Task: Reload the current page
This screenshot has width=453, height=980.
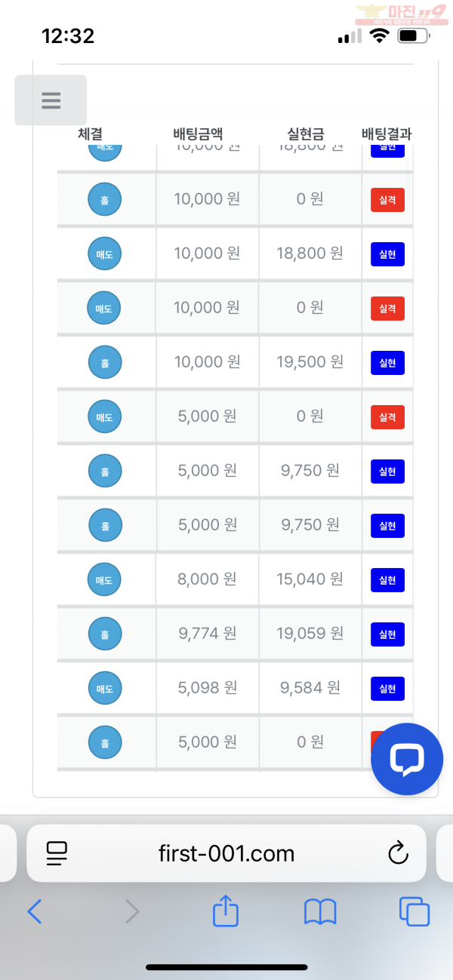Action: coord(399,853)
